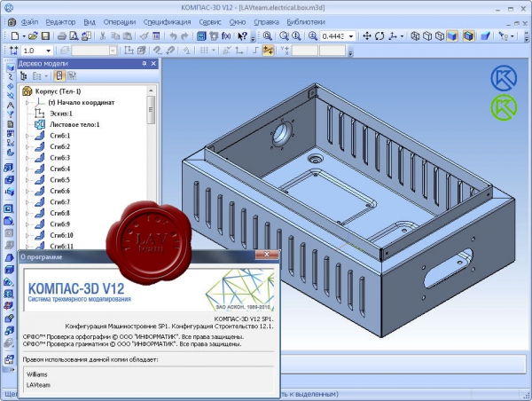Click the tree structure view icon in model tree toolbar
This screenshot has width=532, height=401.
tap(23, 75)
